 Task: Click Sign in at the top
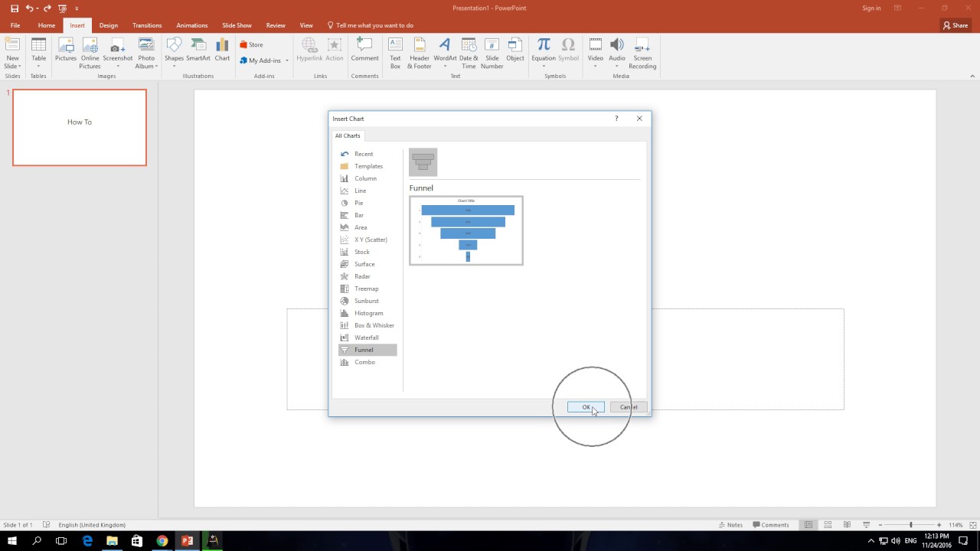click(871, 8)
